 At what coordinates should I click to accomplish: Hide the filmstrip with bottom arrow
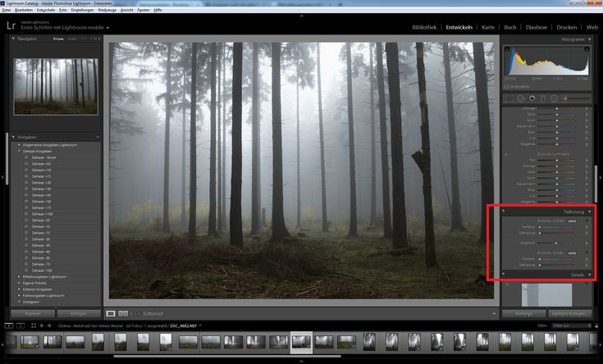pos(302,362)
